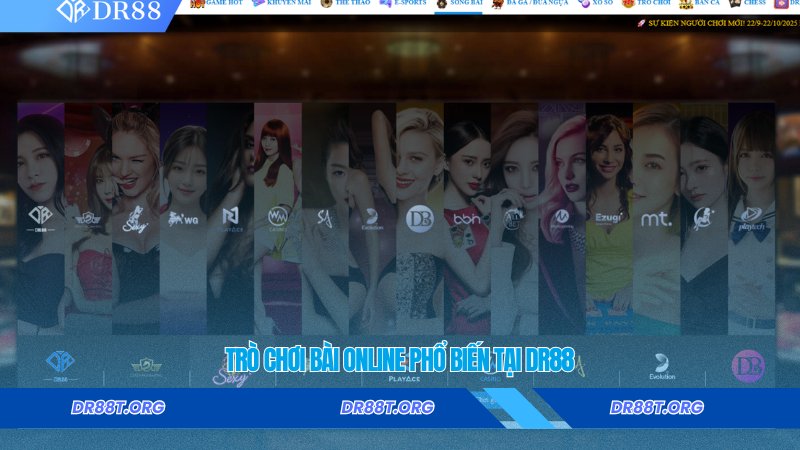Screen dimensions: 800x450
Task: Select the SA gaming provider logo
Action: coord(325,218)
